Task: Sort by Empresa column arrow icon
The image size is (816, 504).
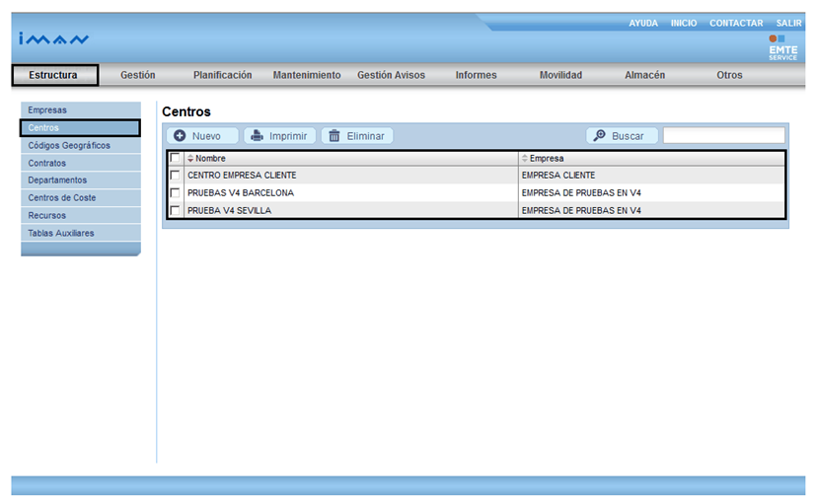Action: point(525,158)
